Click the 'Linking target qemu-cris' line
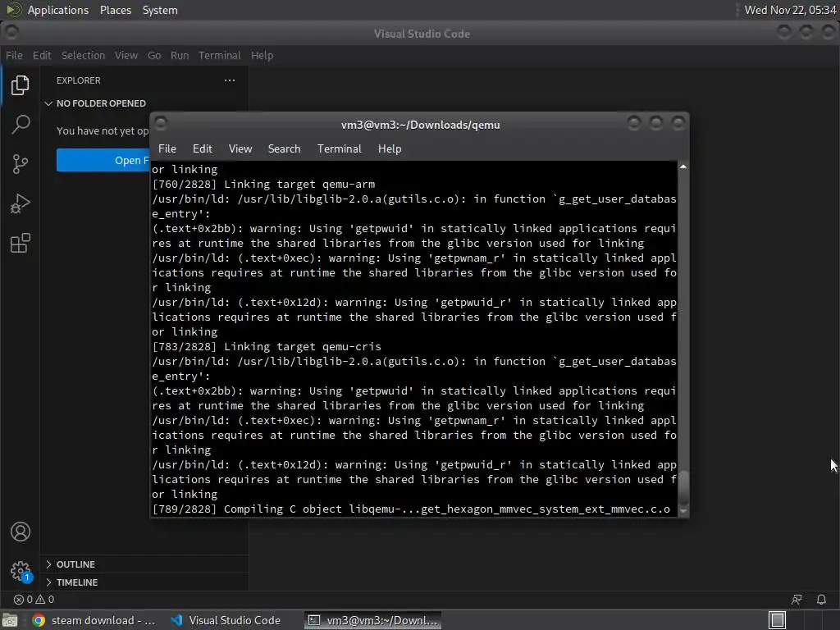The width and height of the screenshot is (840, 630). pos(267,347)
